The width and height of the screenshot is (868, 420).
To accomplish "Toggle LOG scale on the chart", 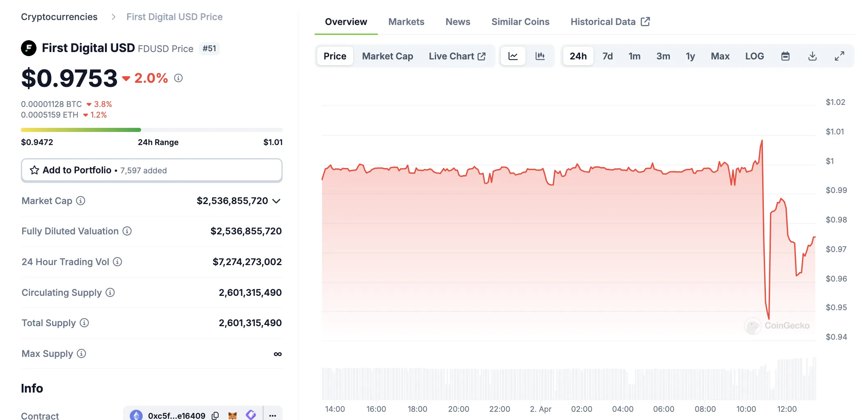I will point(754,56).
